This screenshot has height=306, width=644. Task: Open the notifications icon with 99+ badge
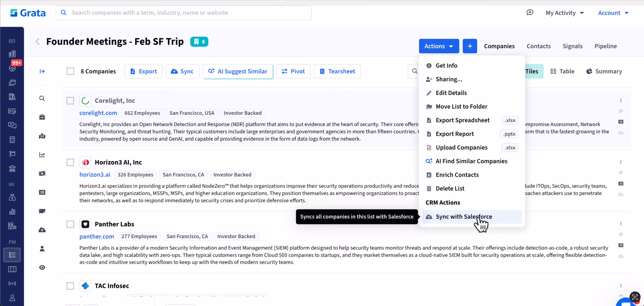[12, 68]
